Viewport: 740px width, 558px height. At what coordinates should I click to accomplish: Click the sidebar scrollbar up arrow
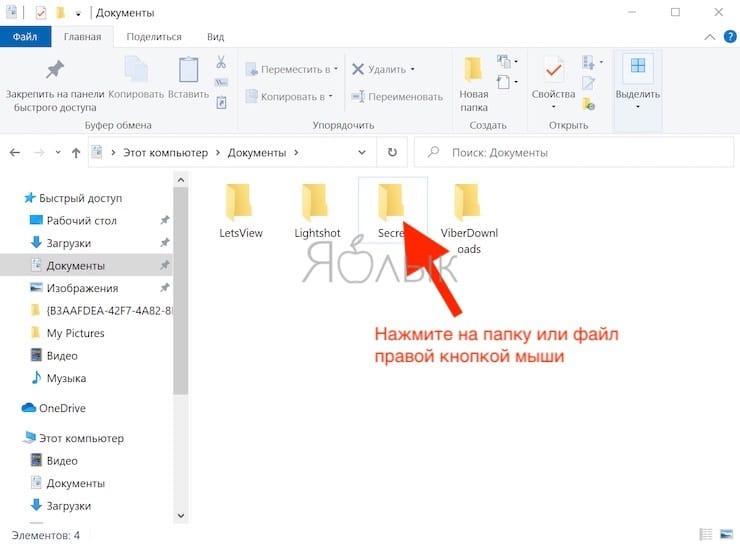click(180, 180)
